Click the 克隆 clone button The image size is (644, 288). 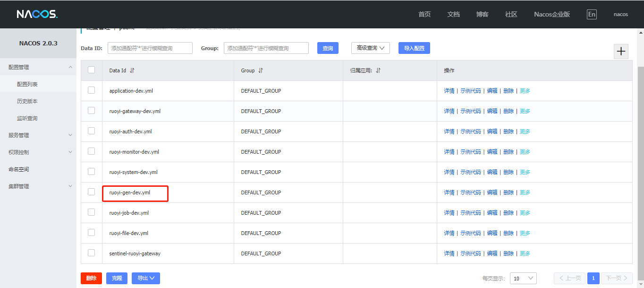pos(117,278)
